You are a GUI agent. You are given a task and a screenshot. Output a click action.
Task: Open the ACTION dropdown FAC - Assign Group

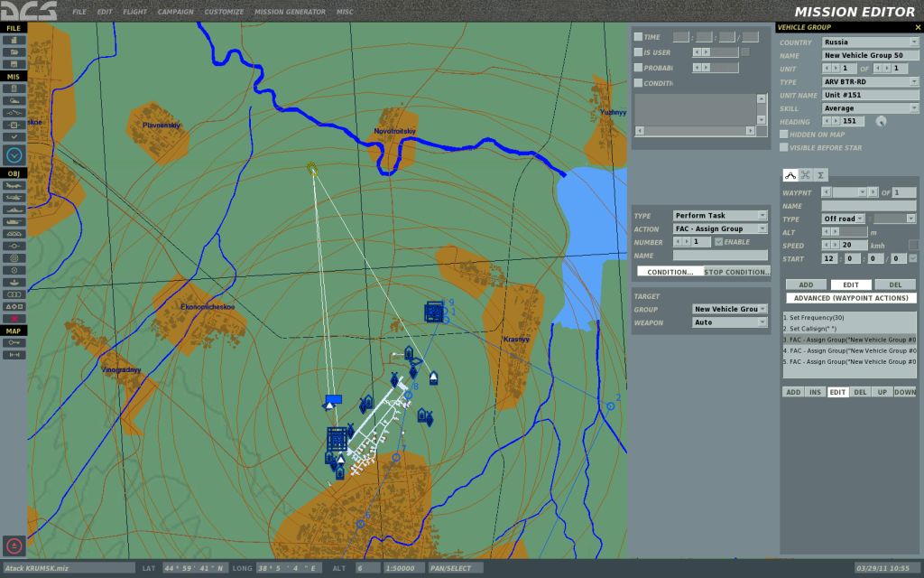pos(720,228)
